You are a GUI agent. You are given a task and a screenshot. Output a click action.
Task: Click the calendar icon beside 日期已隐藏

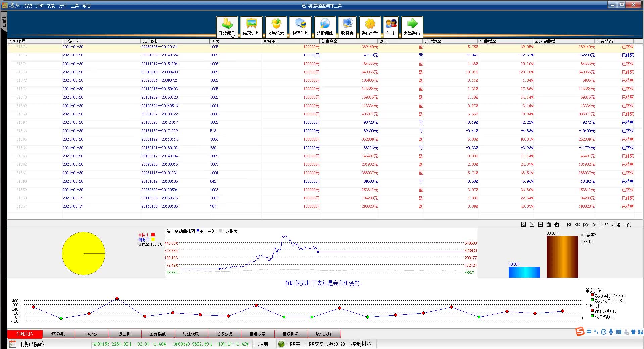coord(13,344)
